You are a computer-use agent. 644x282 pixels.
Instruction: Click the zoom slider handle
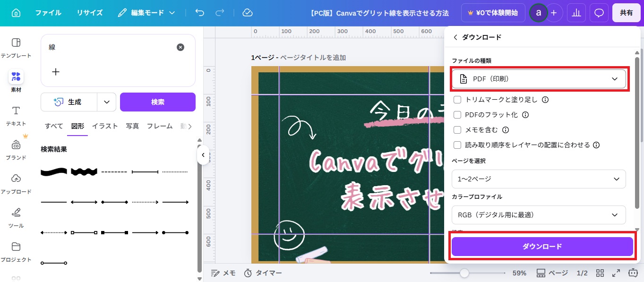click(x=464, y=273)
